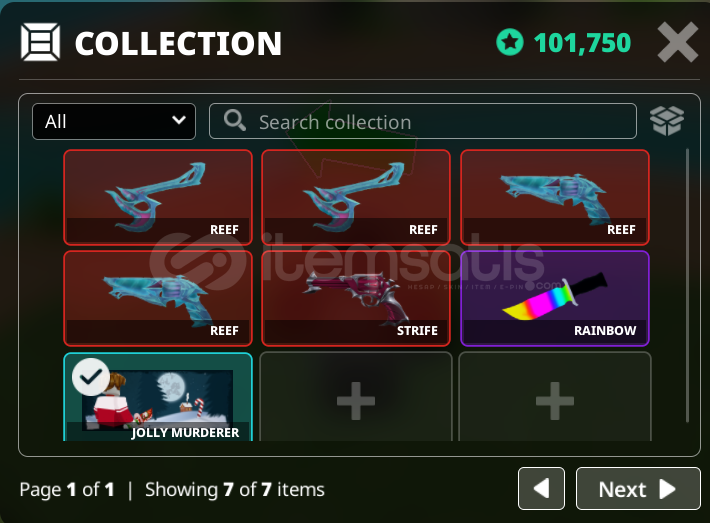Click the green star currency icon
710x523 pixels.
[x=509, y=42]
